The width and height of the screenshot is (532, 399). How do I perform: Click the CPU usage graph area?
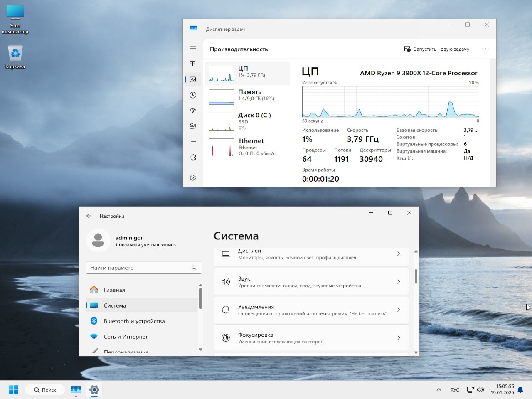click(391, 102)
